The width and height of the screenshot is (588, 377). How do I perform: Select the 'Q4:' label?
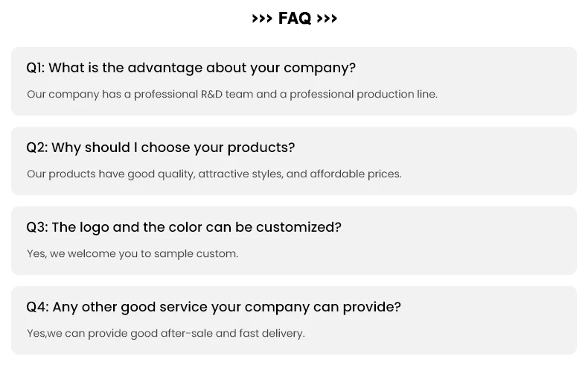[x=37, y=307]
